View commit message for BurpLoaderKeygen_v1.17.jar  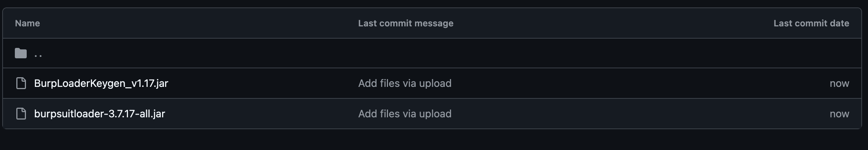tap(405, 83)
